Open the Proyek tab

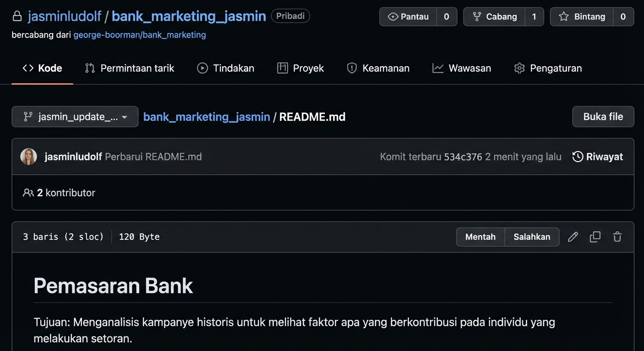(301, 68)
